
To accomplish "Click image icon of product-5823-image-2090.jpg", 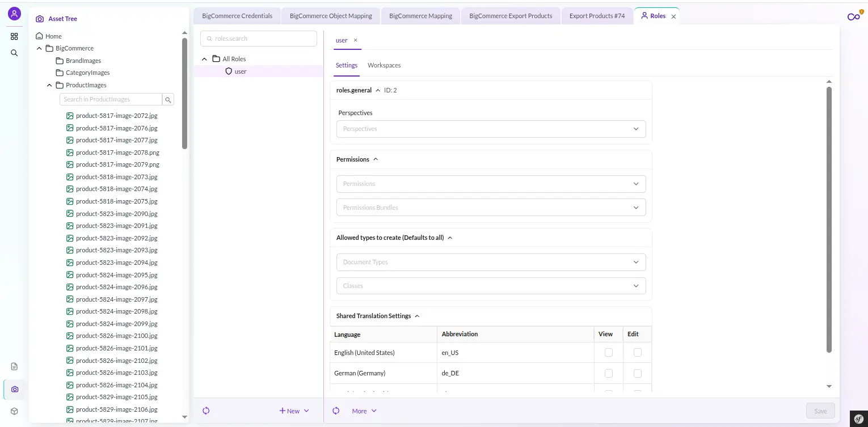I will coord(70,213).
